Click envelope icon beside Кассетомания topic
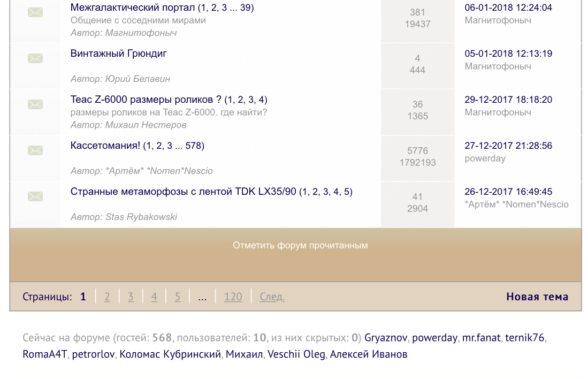Viewport: 588px width, 379px height. [35, 150]
